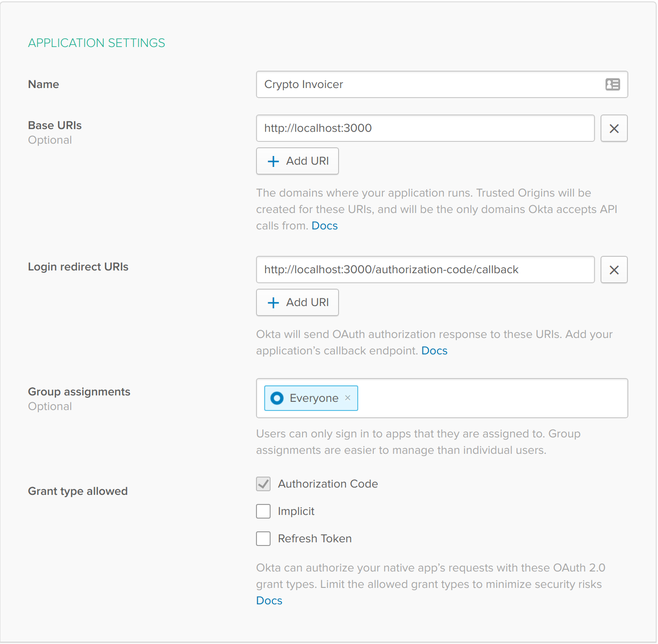
Task: Click the Base URIs field label
Action: click(55, 125)
